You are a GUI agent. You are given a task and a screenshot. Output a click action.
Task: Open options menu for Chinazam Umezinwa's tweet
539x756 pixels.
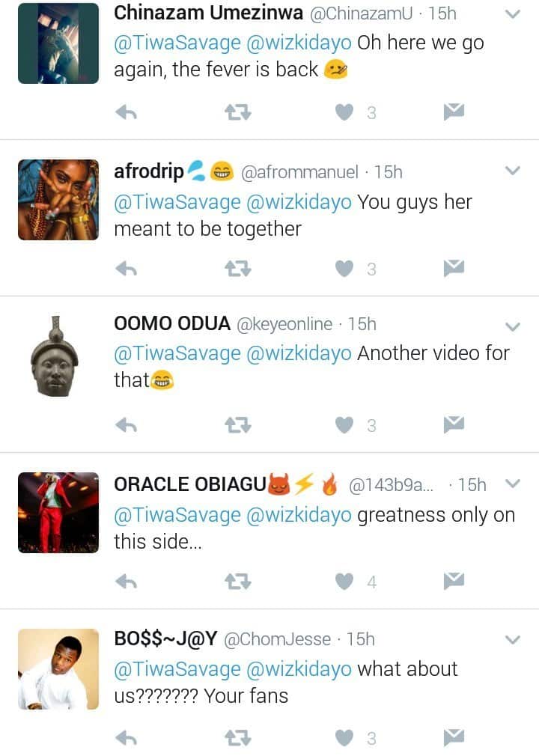pyautogui.click(x=513, y=14)
